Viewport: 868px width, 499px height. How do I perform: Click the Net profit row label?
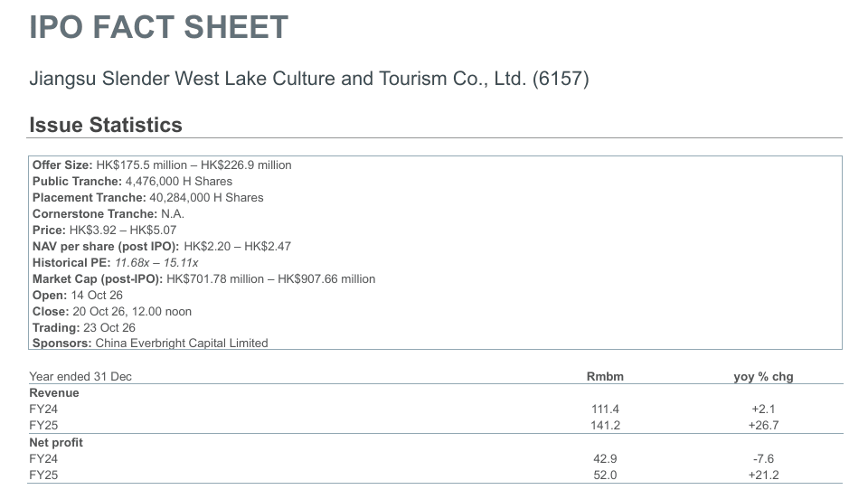click(56, 443)
